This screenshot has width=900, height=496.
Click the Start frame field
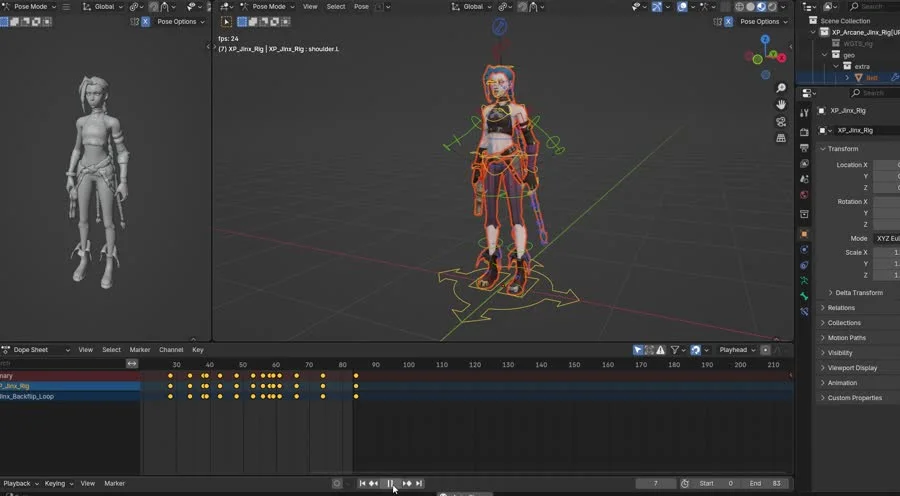click(x=716, y=483)
